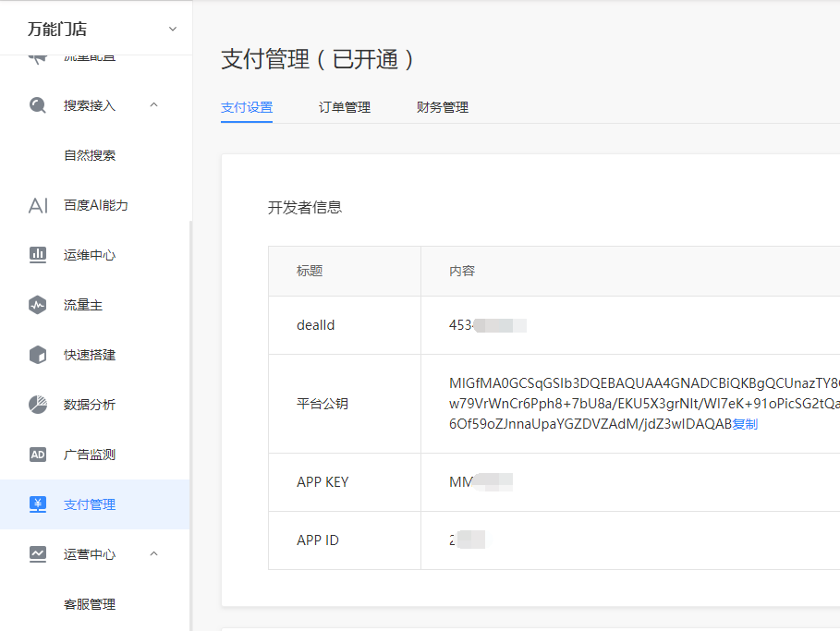The width and height of the screenshot is (840, 631).
Task: Click the line chart icon for 运营中心
Action: point(38,554)
